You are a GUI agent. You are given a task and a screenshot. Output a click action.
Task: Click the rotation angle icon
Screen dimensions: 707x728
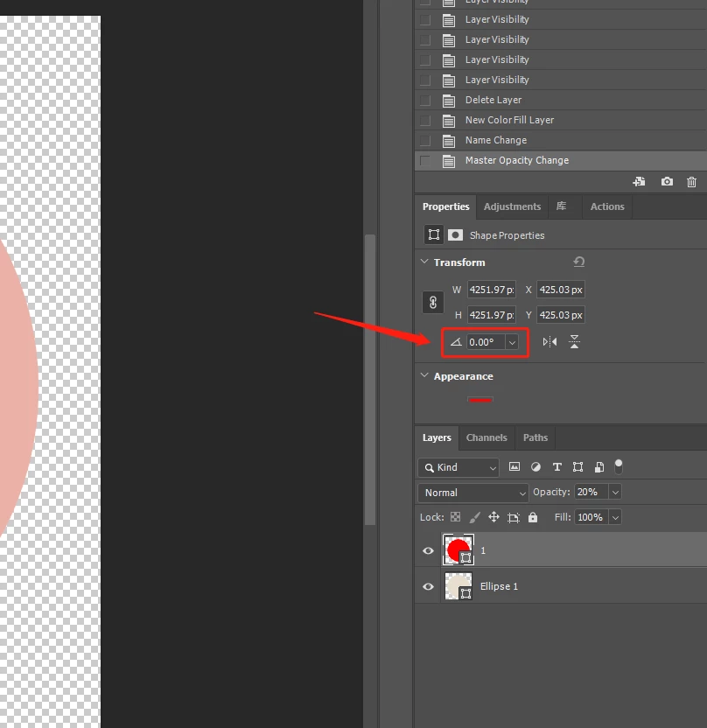(x=456, y=342)
